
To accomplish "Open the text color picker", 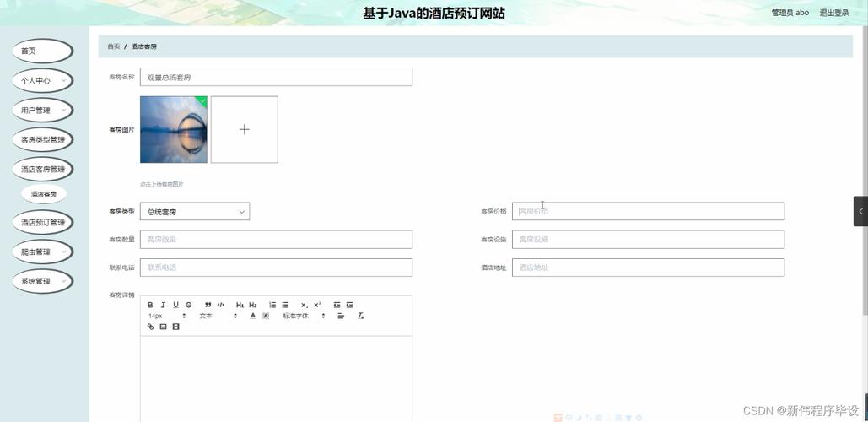I will pyautogui.click(x=253, y=316).
